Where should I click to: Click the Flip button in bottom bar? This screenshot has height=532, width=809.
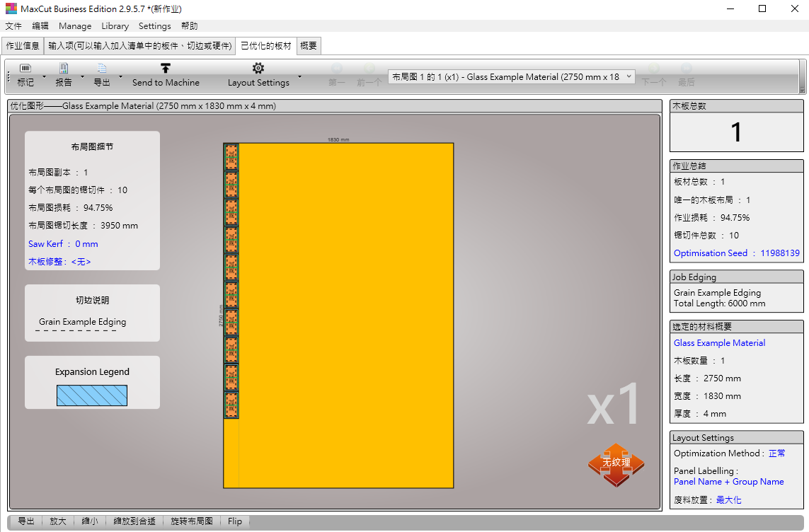point(235,521)
